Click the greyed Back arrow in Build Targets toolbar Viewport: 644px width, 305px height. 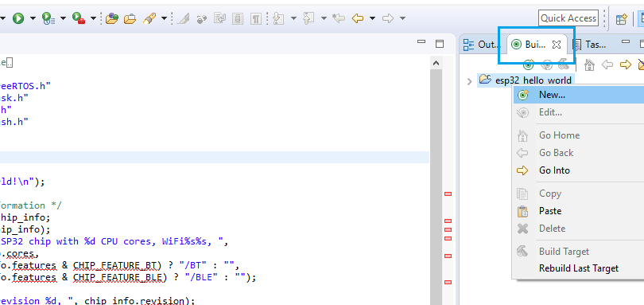coord(607,65)
